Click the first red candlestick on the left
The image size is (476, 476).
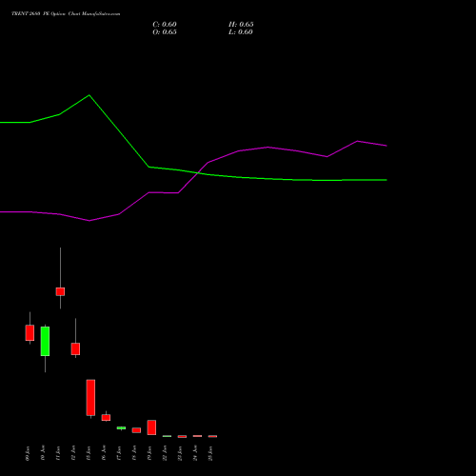(x=30, y=333)
